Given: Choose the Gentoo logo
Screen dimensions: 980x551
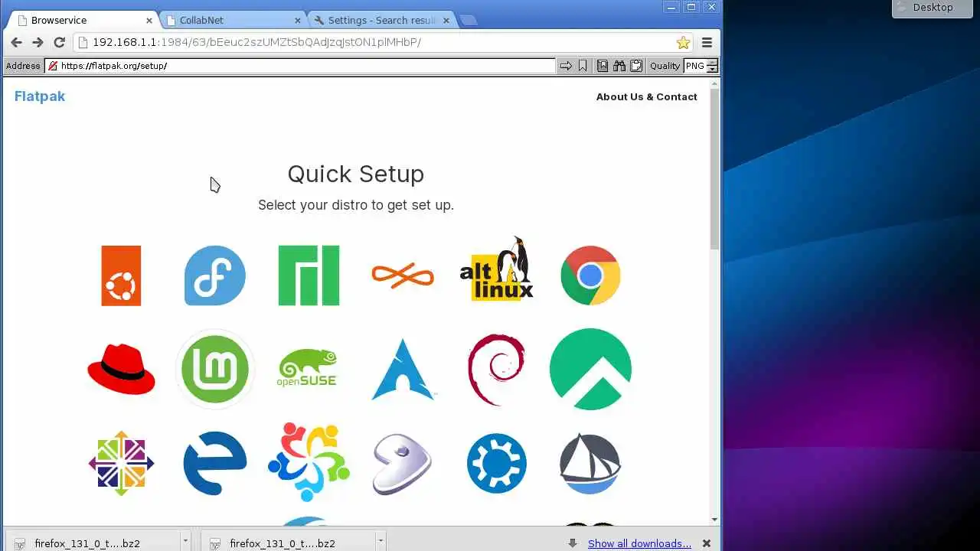Looking at the screenshot, I should coord(403,464).
